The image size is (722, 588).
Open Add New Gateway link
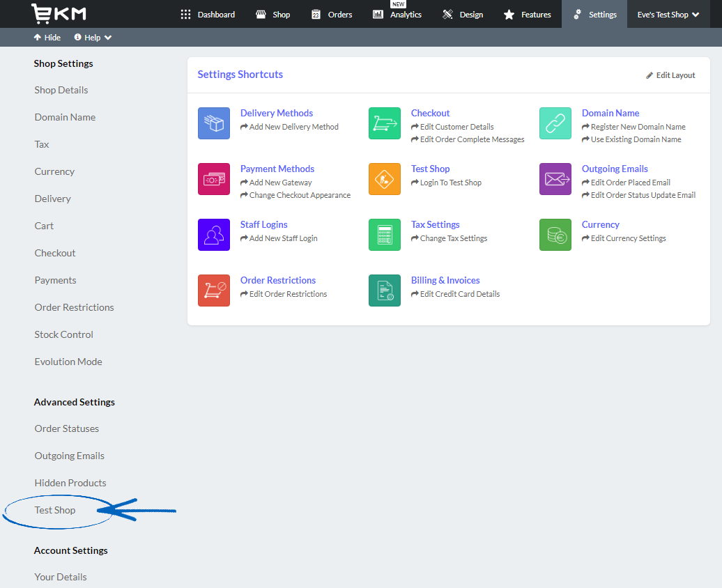coord(276,183)
